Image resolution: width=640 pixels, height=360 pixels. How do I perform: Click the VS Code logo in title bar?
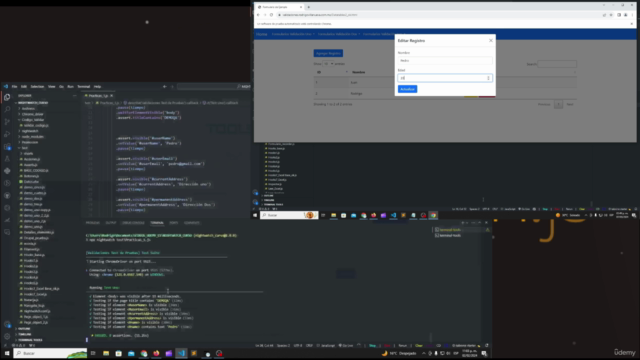(x=6, y=87)
